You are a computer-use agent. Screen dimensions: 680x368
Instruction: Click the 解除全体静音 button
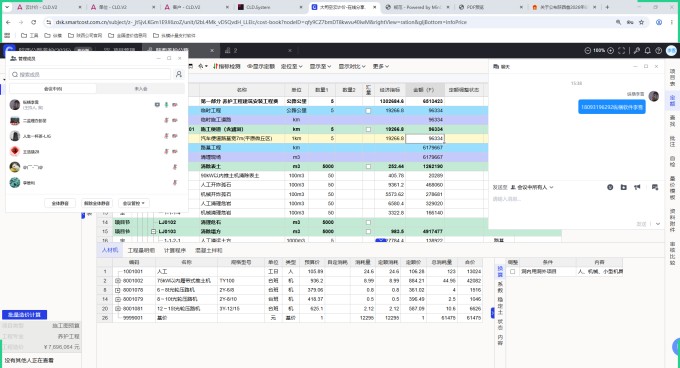click(97, 203)
